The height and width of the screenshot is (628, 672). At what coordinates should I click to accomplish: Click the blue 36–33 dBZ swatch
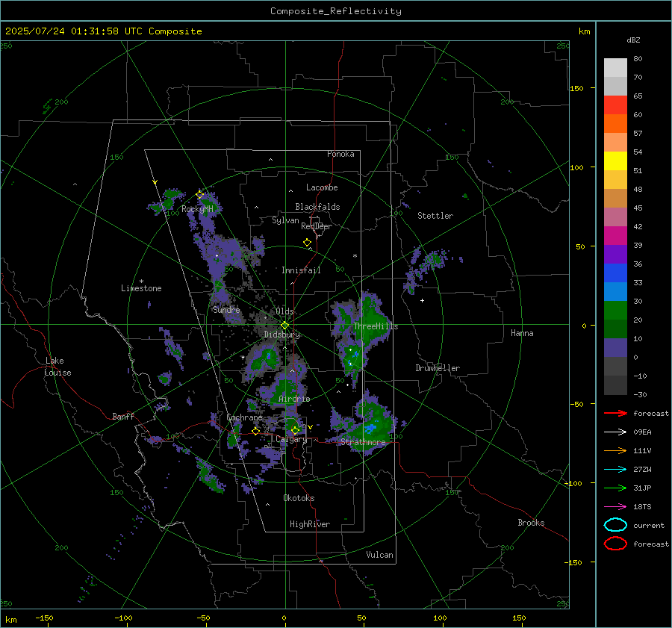[615, 273]
